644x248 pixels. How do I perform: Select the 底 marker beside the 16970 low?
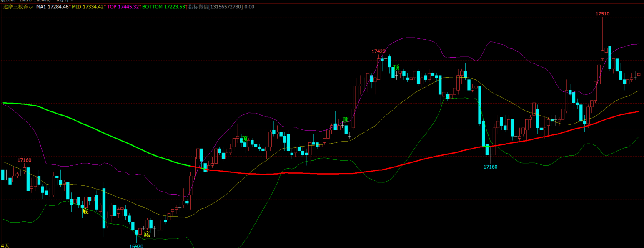147,234
